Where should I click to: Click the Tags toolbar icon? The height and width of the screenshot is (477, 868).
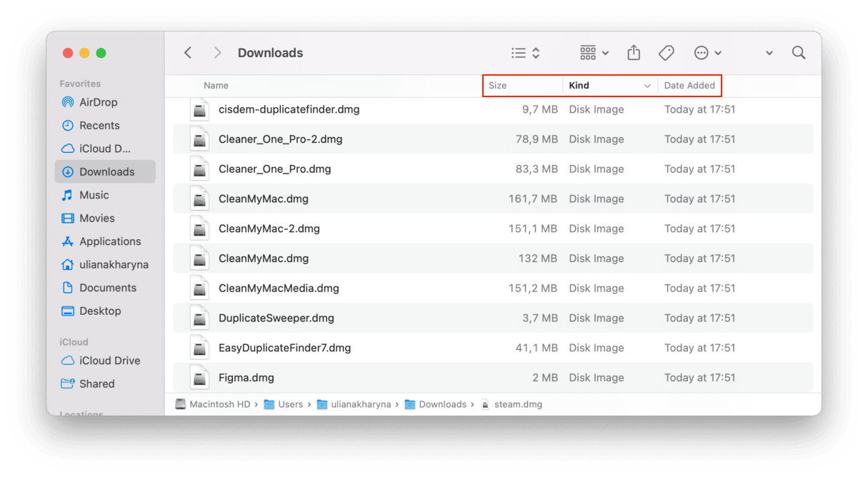coord(666,53)
